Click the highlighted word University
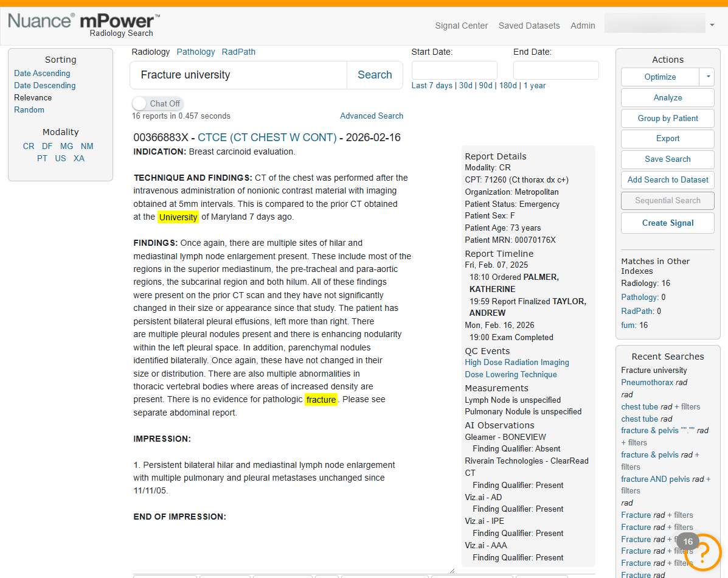This screenshot has width=728, height=578. (x=178, y=217)
